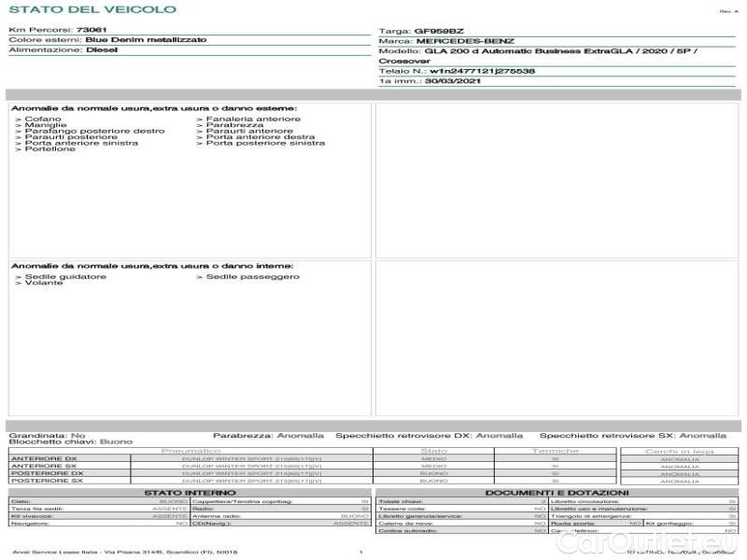Select the "POSTERIORE DX" tyre row label

pyautogui.click(x=48, y=473)
